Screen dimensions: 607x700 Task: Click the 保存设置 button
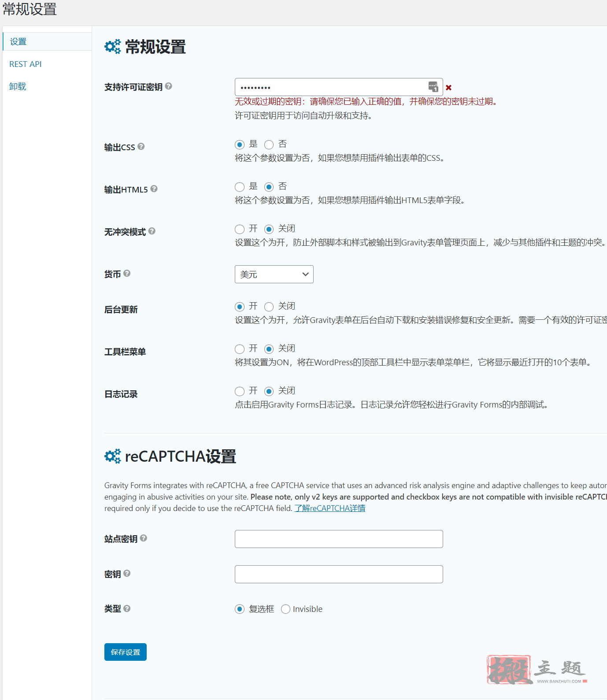click(126, 652)
